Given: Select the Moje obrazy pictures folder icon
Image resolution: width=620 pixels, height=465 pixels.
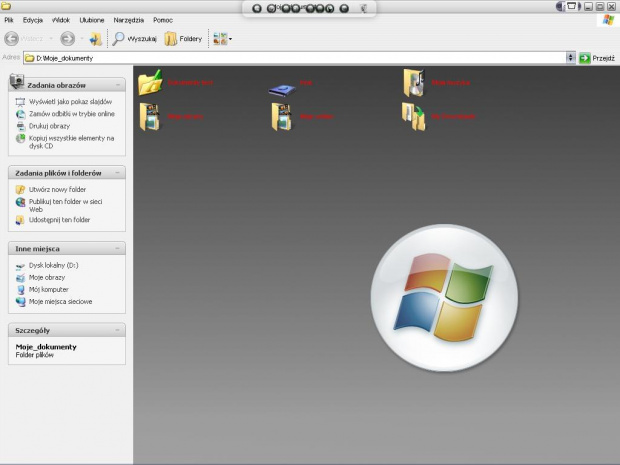Looking at the screenshot, I should (149, 117).
